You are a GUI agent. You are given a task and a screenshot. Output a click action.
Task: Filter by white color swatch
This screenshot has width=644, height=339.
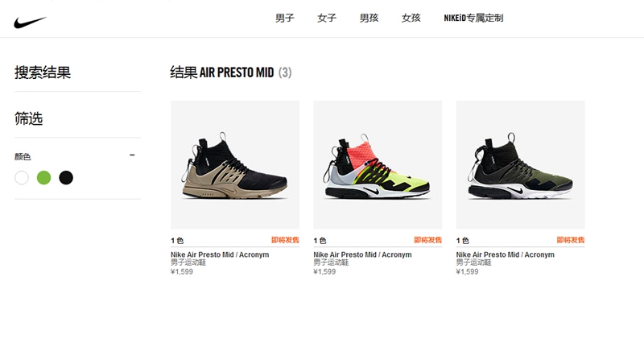pyautogui.click(x=22, y=178)
